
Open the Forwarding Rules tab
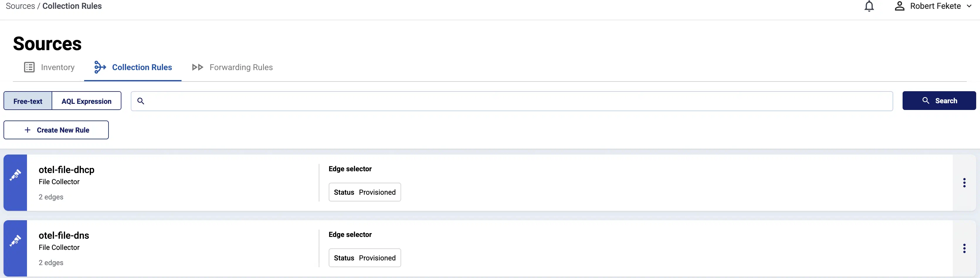[232, 67]
